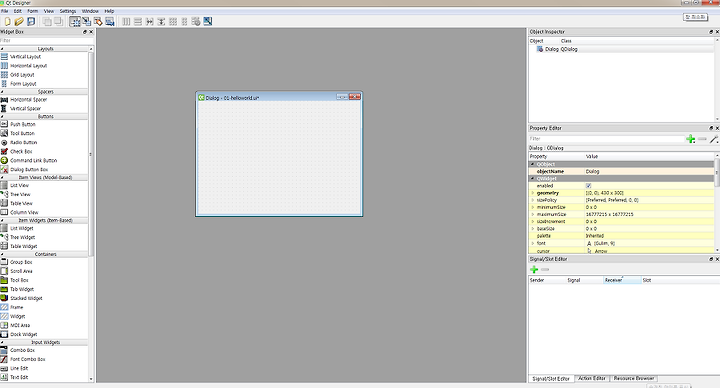Apply horizontal splitter layout icon
The height and width of the screenshot is (388, 720).
coord(150,22)
